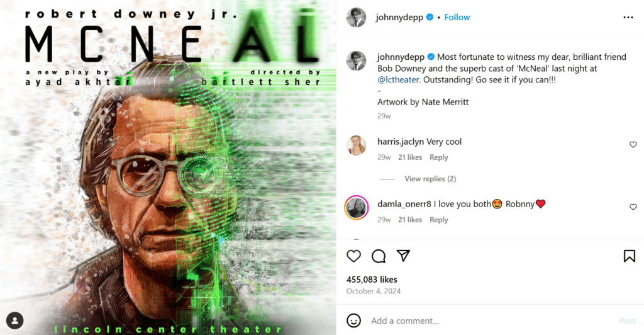The width and height of the screenshot is (644, 335).
Task: Open damla_onerr8's story-ringed profile picture
Action: coord(356,208)
